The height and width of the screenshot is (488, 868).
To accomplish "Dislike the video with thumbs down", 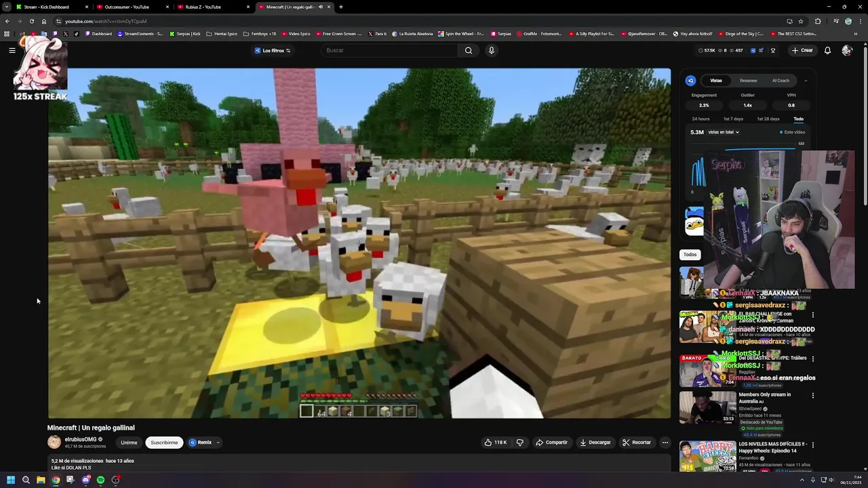I will click(520, 443).
